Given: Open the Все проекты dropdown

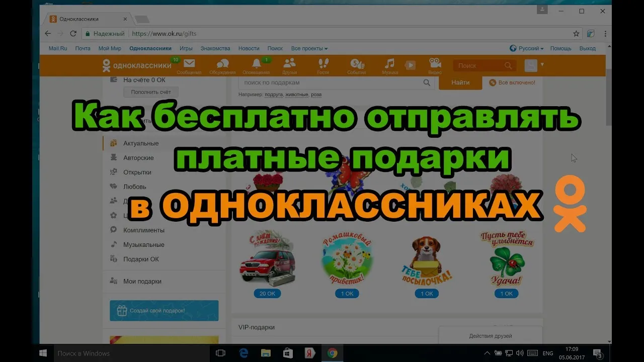Looking at the screenshot, I should click(309, 48).
